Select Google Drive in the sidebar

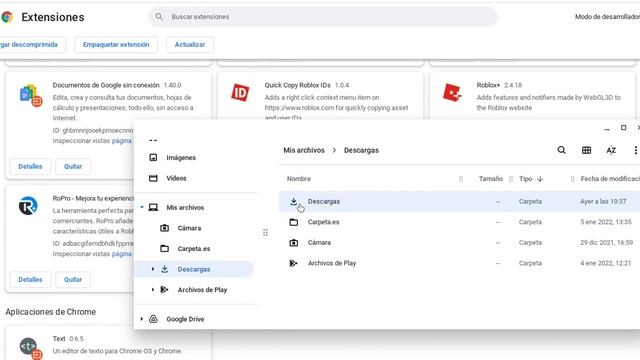[x=185, y=319]
